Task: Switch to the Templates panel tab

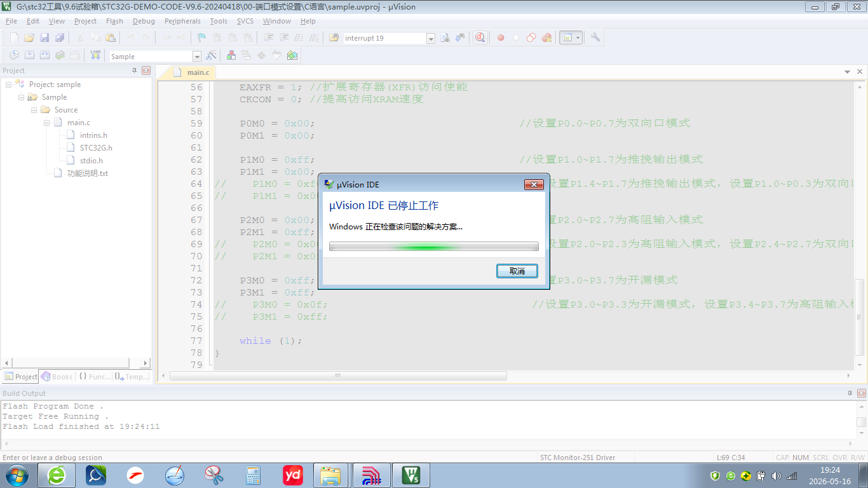Action: (131, 377)
